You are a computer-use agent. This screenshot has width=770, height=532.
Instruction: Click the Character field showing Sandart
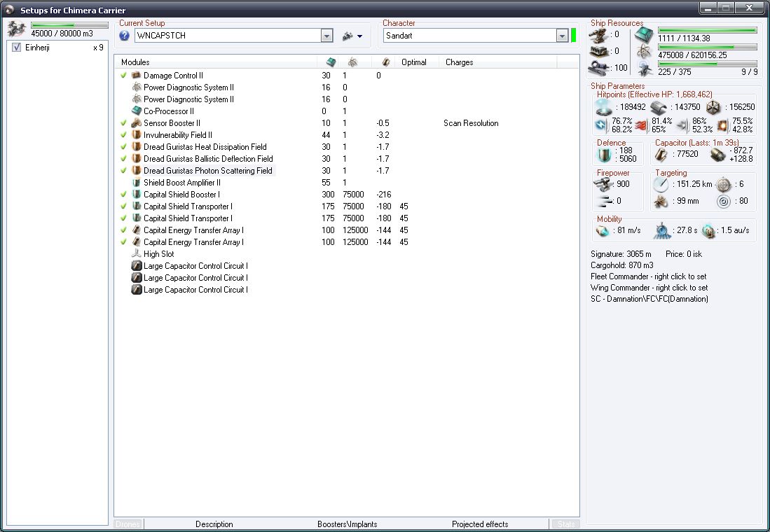[470, 35]
